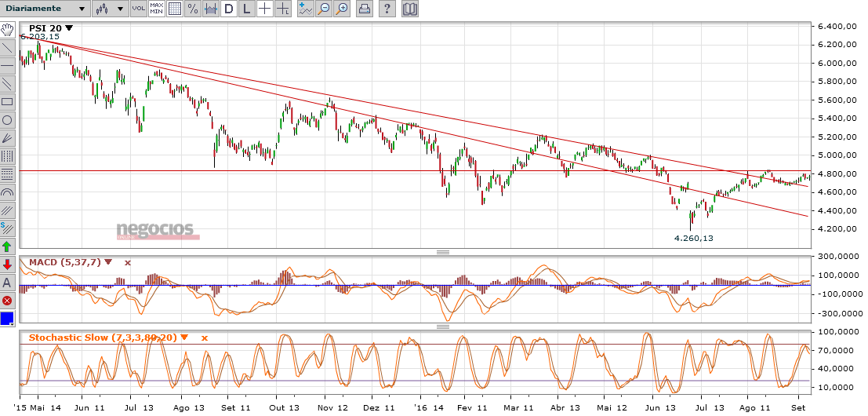Toggle the MAX MIN labels display
The image size is (868, 416).
[156, 9]
